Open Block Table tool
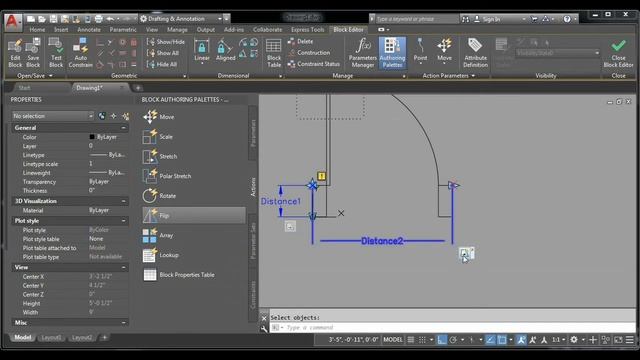640x360 pixels. [x=274, y=53]
